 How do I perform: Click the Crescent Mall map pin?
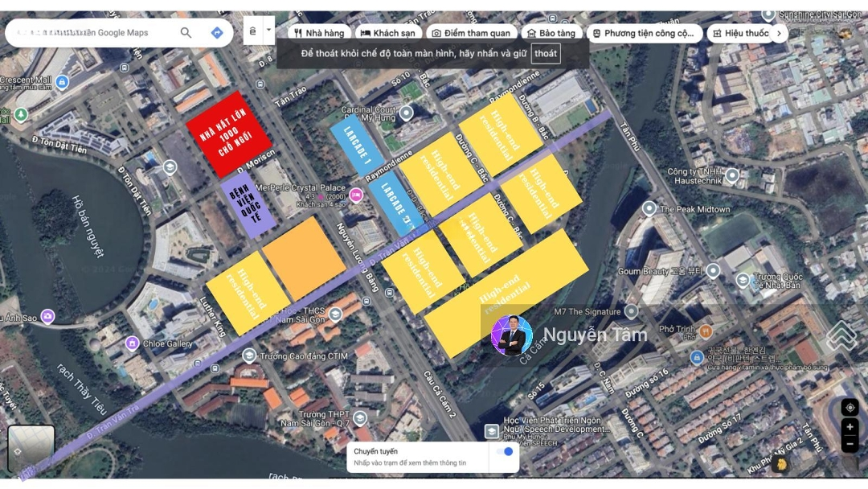tap(63, 82)
